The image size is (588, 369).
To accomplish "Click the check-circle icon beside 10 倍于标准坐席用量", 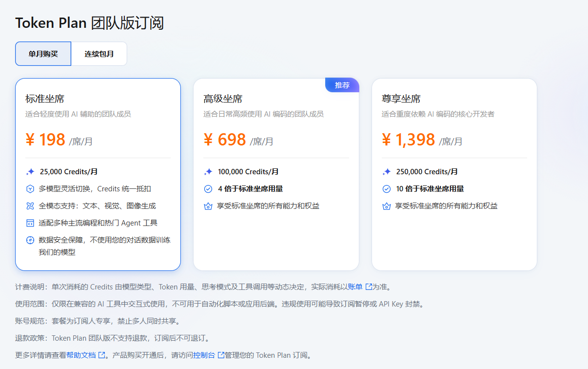I will click(x=387, y=189).
